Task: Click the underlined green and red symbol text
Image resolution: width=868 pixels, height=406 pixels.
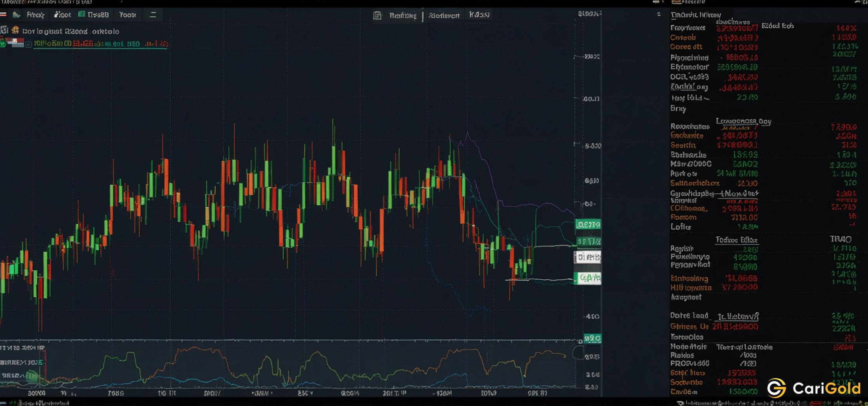Action: pyautogui.click(x=101, y=44)
